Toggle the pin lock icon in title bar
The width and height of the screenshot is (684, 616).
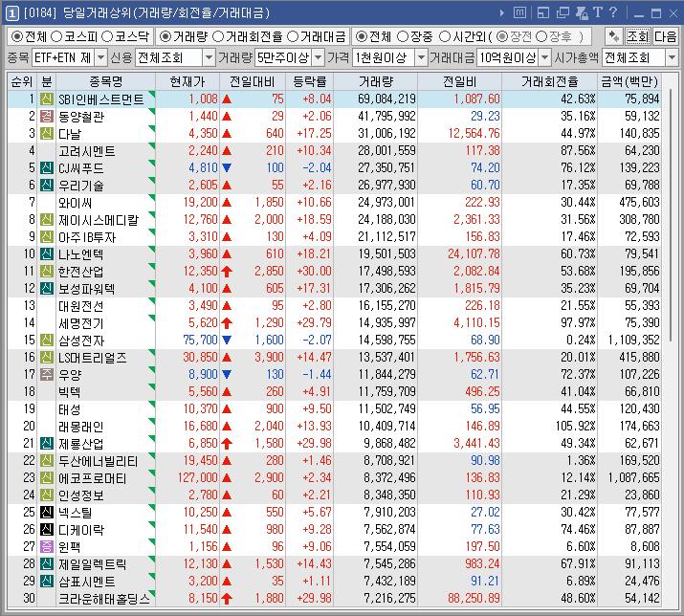(582, 12)
